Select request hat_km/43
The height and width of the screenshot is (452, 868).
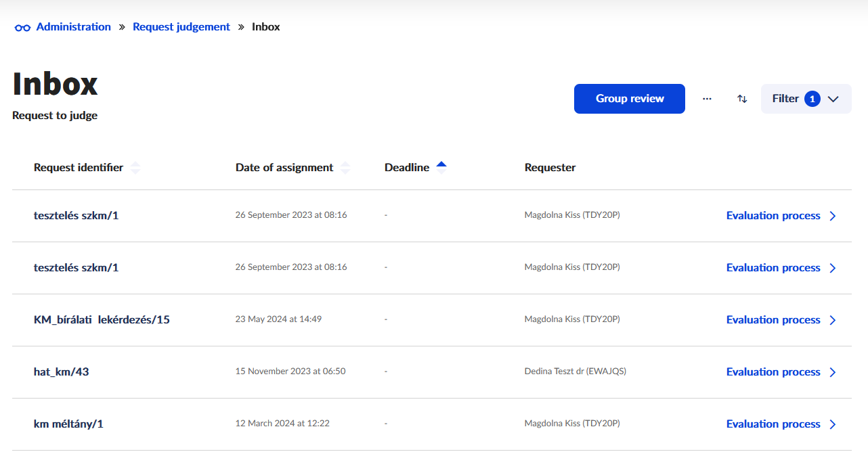pos(62,372)
